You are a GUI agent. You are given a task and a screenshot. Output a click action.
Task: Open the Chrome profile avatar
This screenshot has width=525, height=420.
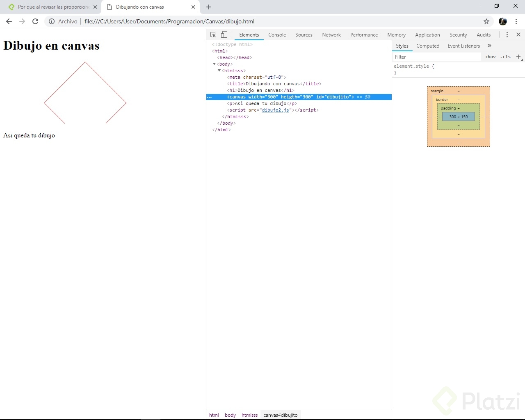[503, 21]
